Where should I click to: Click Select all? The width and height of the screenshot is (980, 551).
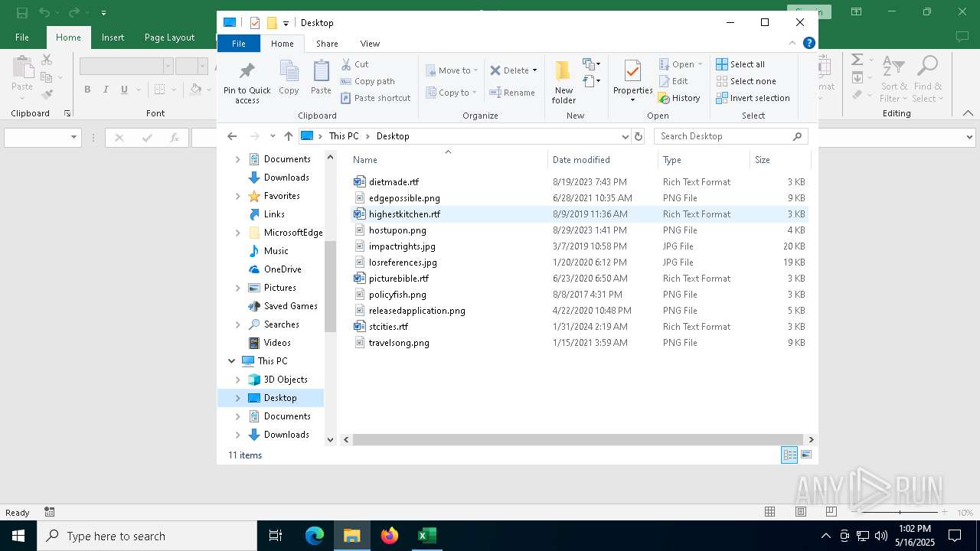click(x=740, y=64)
